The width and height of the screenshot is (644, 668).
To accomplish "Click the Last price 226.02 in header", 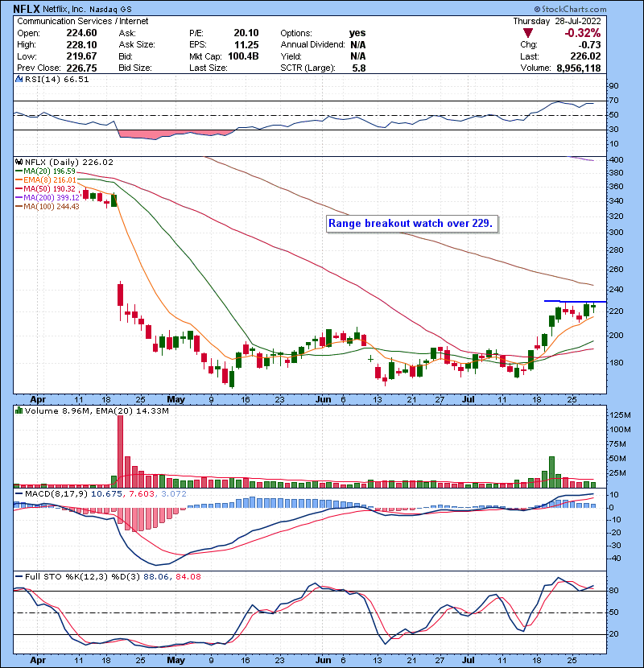I will (585, 56).
